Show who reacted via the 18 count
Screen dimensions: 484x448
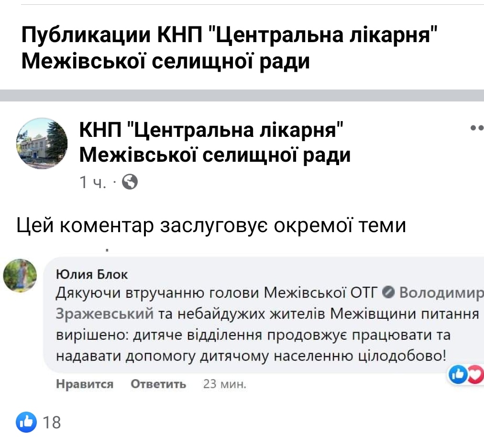coord(52,422)
